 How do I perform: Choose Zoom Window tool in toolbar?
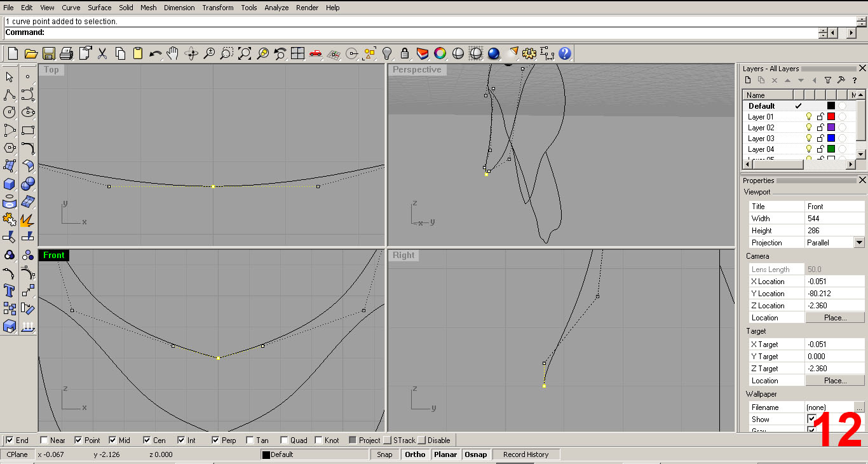[227, 53]
